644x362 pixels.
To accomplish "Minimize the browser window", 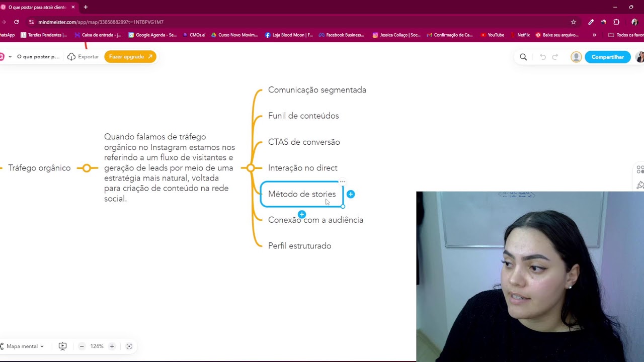I will click(x=615, y=7).
